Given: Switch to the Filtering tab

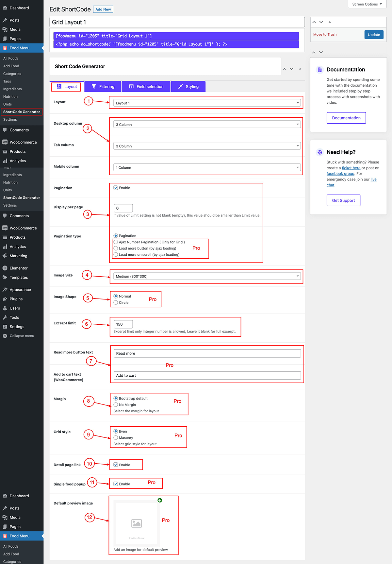Looking at the screenshot, I should (x=103, y=87).
